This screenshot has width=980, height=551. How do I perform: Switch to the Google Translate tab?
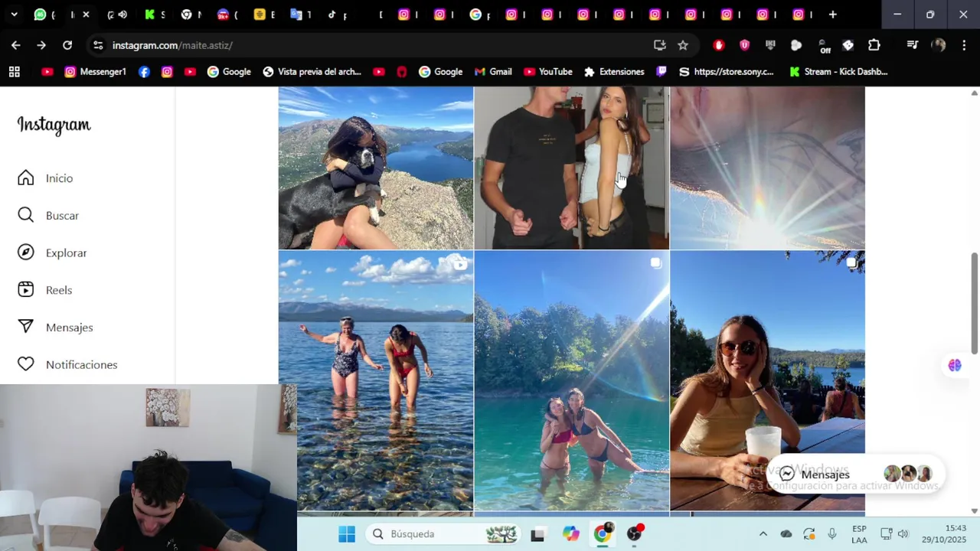[x=296, y=15]
